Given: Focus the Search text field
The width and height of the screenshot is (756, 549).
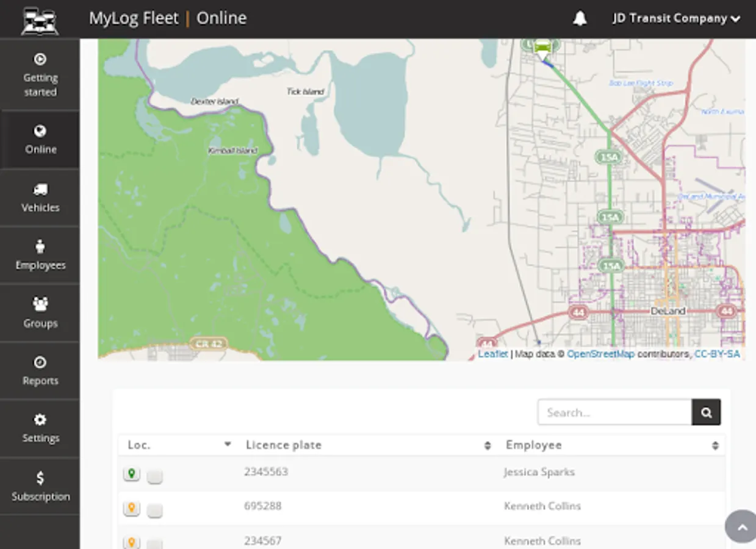Looking at the screenshot, I should 614,412.
